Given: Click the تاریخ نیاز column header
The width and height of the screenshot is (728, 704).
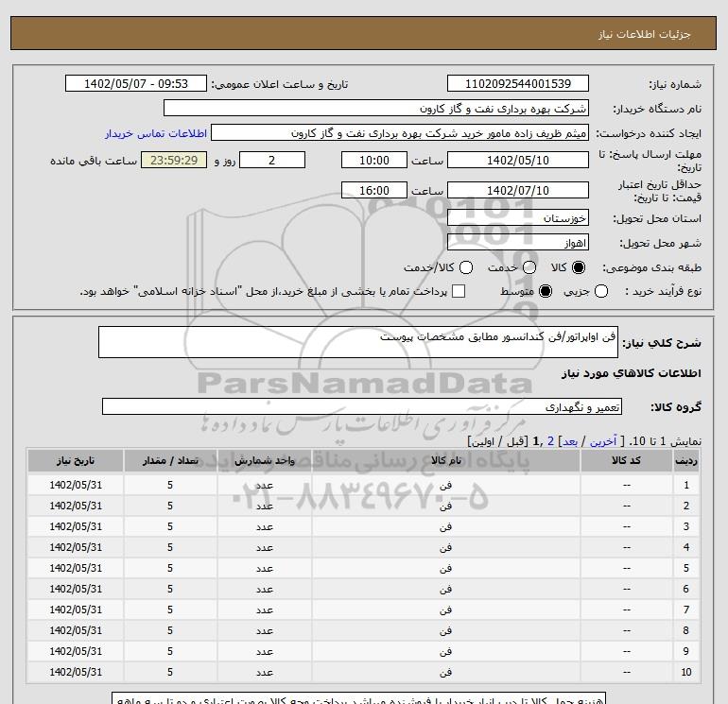Looking at the screenshot, I should [76, 460].
